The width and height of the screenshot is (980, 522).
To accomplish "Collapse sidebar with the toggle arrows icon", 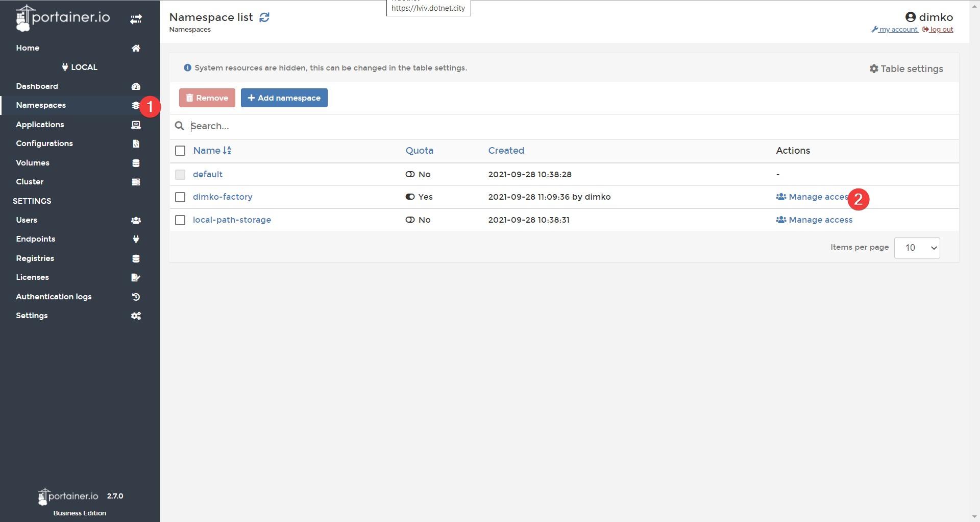I will coord(136,19).
